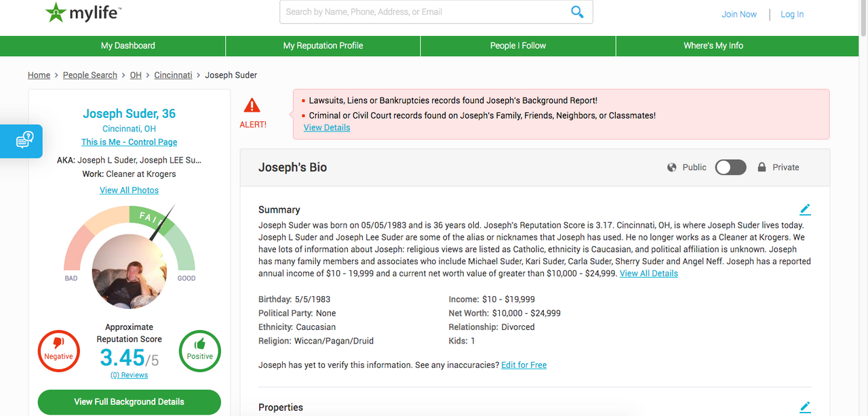The height and width of the screenshot is (416, 868).
Task: Click the Edit for Free link
Action: (x=524, y=365)
